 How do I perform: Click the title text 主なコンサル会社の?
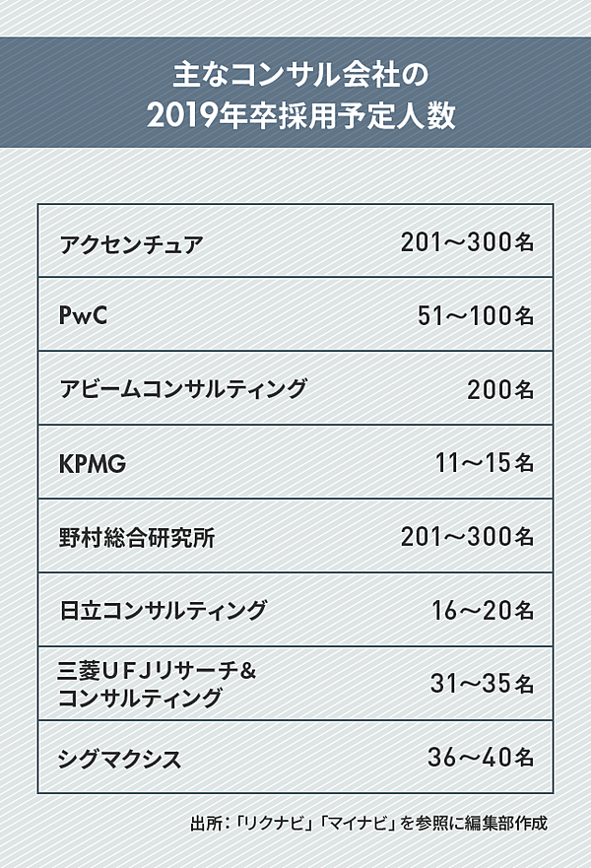click(295, 75)
